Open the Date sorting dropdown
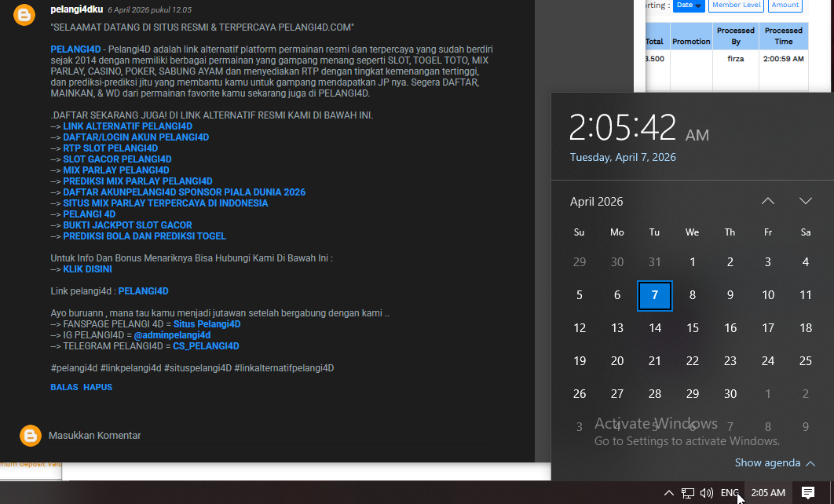The height and width of the screenshot is (504, 834). [689, 5]
